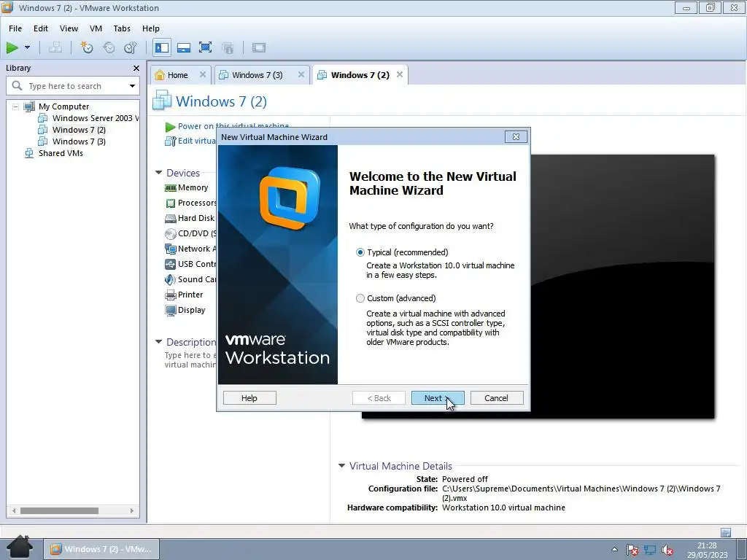Open the View menu

coord(69,28)
